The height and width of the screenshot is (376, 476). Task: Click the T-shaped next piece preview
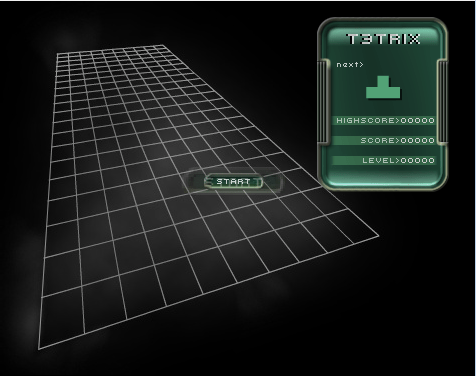click(383, 87)
